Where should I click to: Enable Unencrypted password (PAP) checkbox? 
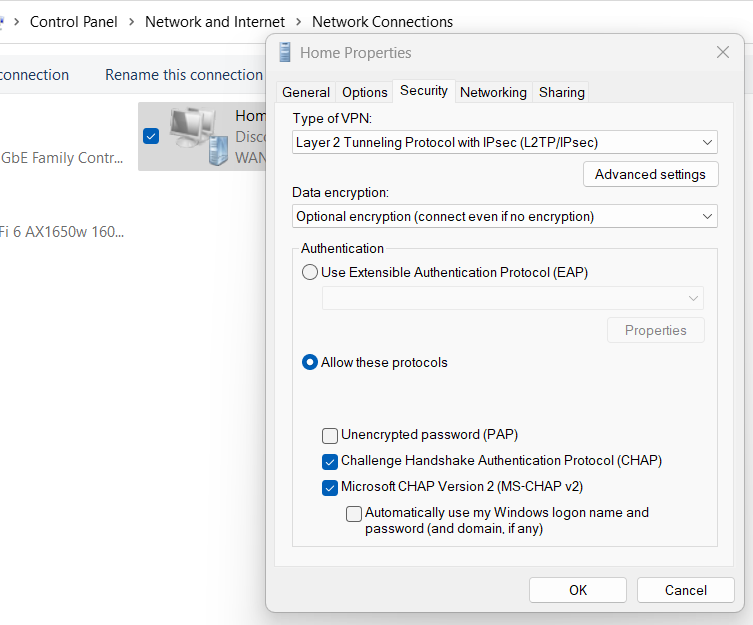point(330,435)
